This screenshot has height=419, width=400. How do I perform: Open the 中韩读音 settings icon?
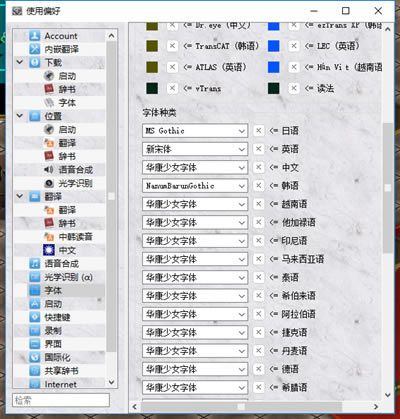[49, 237]
